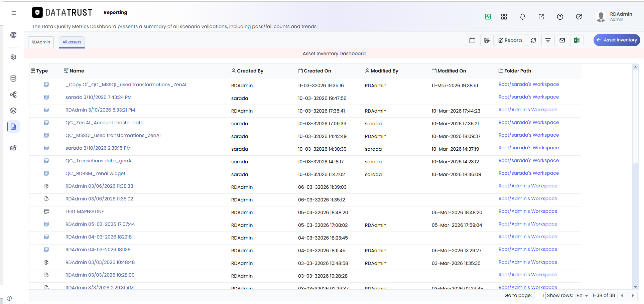Open the database sidebar icon
The height and width of the screenshot is (304, 644).
pyautogui.click(x=13, y=79)
